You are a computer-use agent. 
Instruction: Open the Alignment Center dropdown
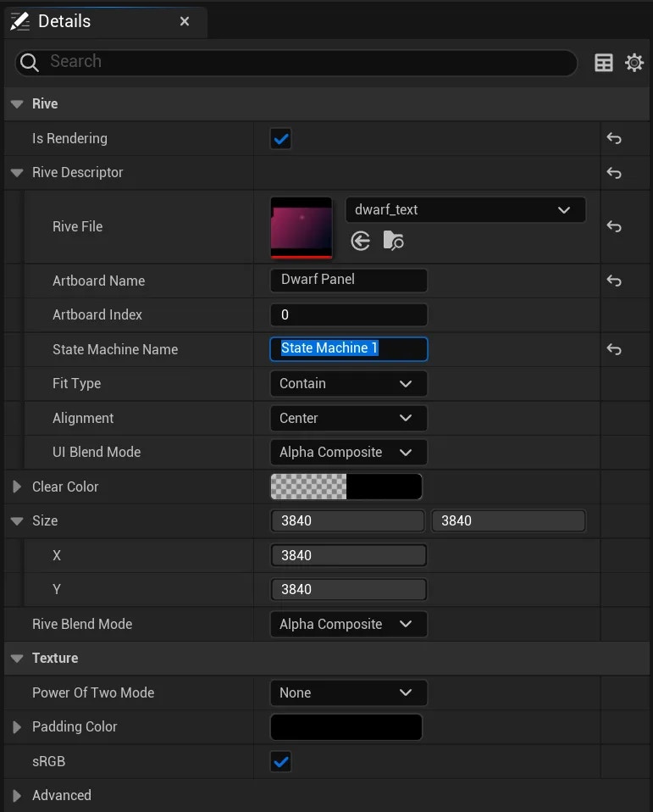(349, 418)
